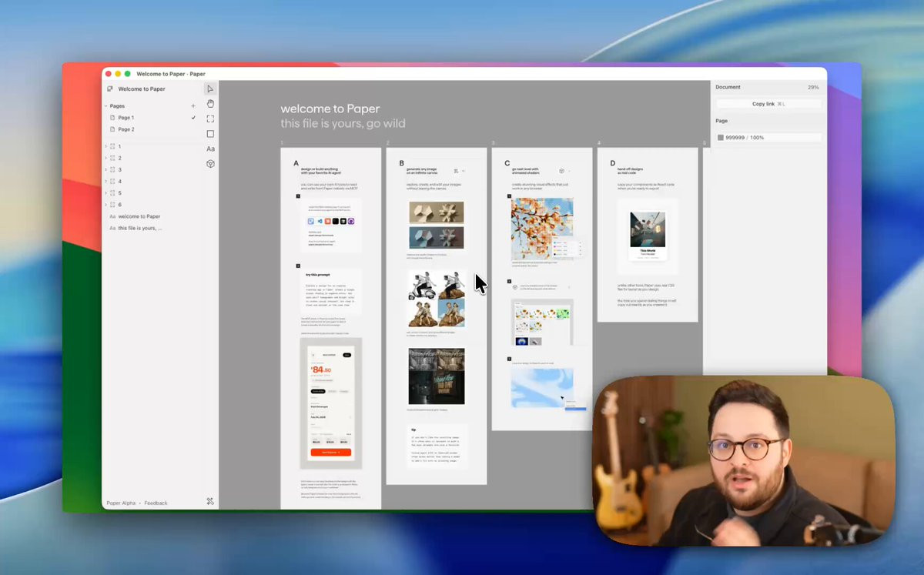Expand layer 3 in the layer tree

click(105, 169)
